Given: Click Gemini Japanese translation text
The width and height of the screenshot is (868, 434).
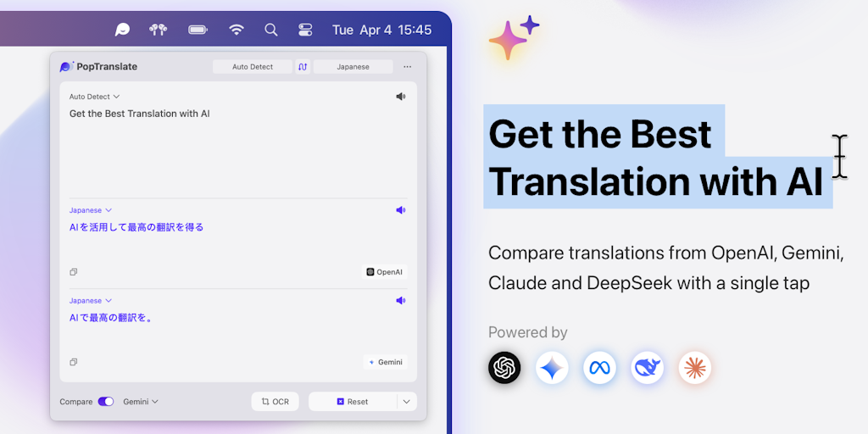Looking at the screenshot, I should point(111,318).
